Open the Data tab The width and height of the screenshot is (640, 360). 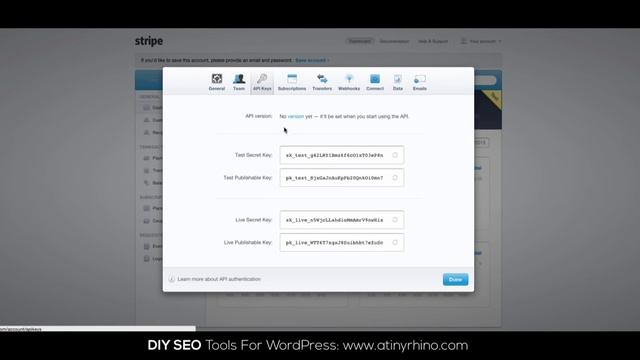point(398,82)
